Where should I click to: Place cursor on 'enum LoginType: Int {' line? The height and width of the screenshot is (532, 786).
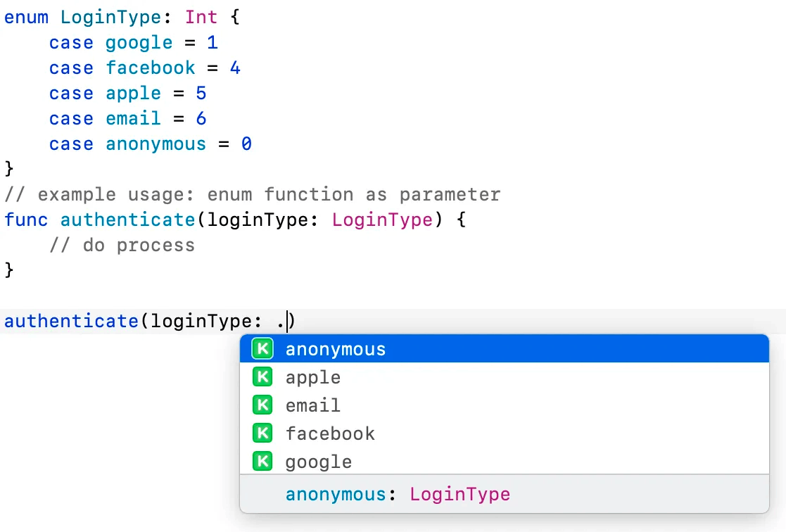(x=122, y=17)
